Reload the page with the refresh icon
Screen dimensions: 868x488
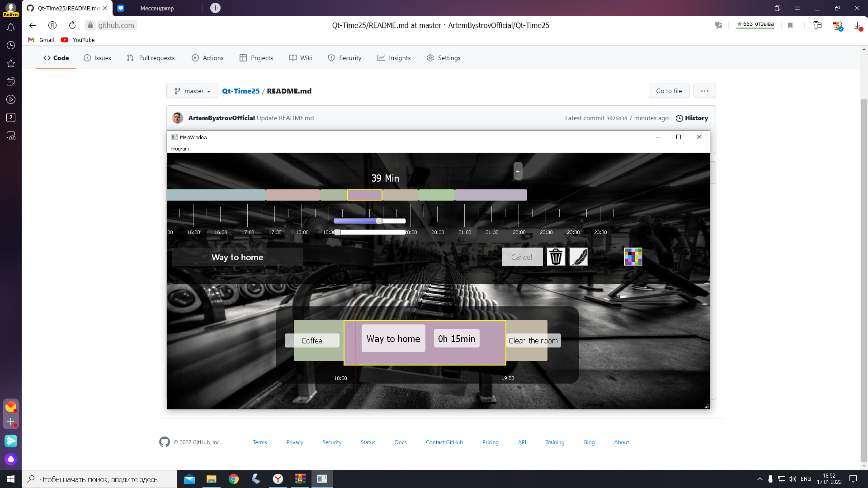[72, 25]
